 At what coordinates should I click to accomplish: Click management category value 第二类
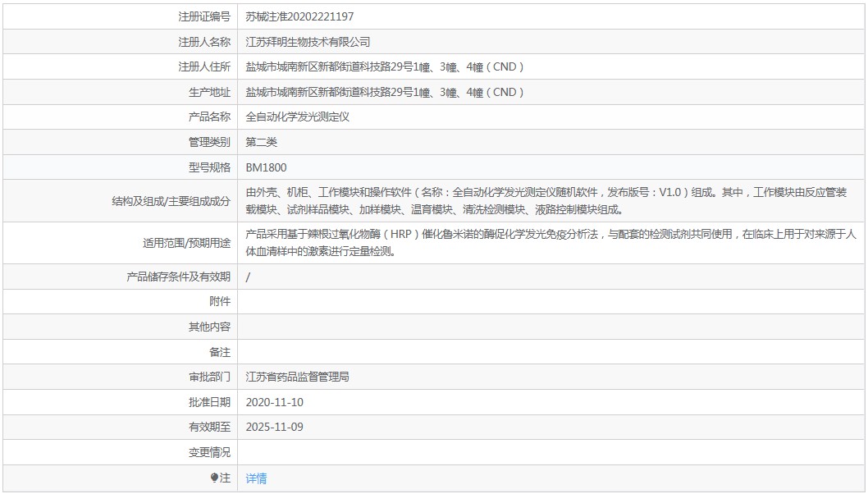point(261,142)
